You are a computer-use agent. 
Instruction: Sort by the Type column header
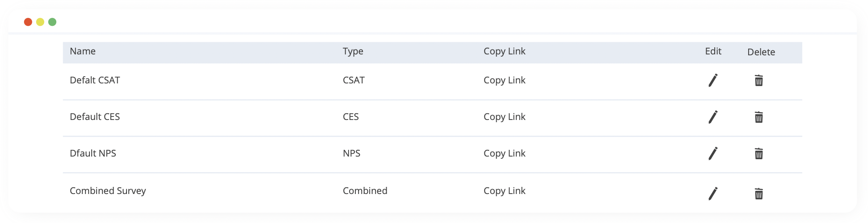pos(353,52)
